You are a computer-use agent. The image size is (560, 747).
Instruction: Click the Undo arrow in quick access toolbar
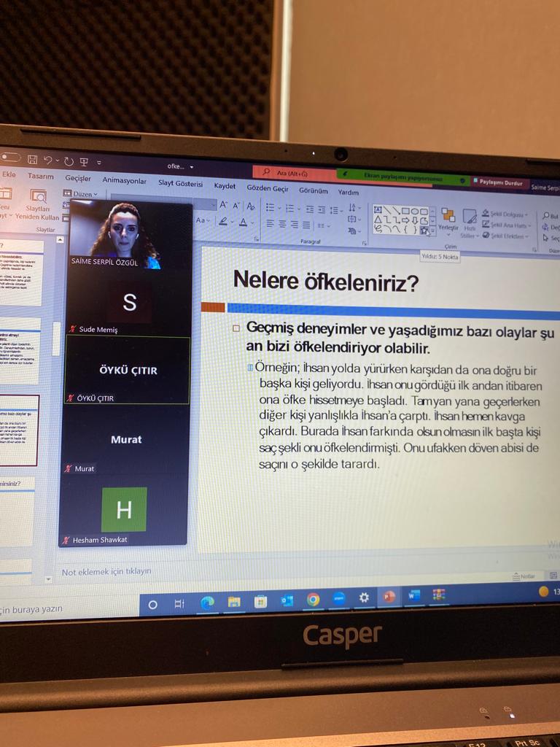48,160
